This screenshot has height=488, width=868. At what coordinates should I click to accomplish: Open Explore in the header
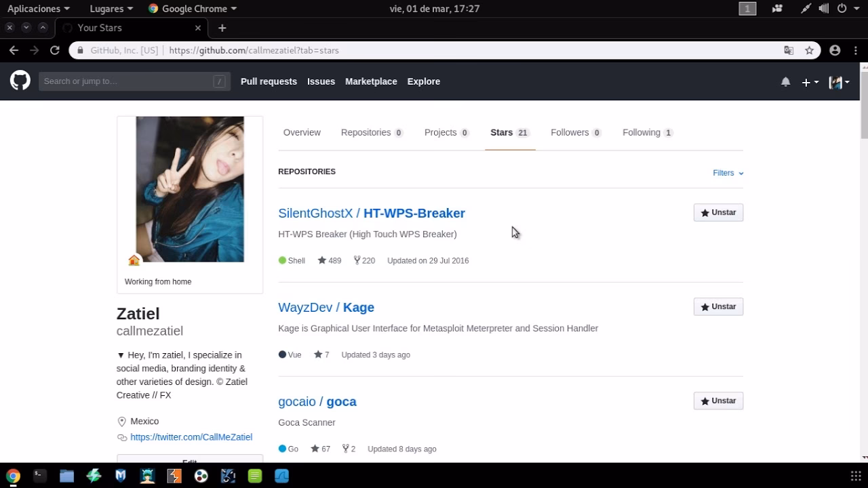(424, 81)
